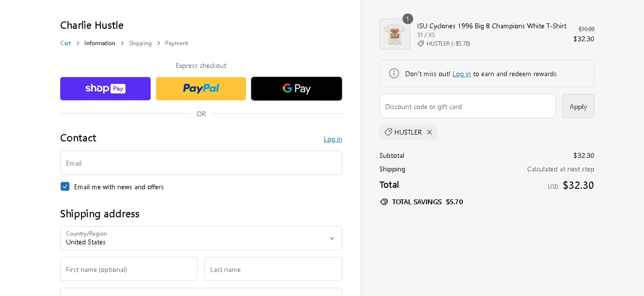The image size is (644, 296).
Task: Remove the HUSTLER discount code
Action: click(x=429, y=133)
